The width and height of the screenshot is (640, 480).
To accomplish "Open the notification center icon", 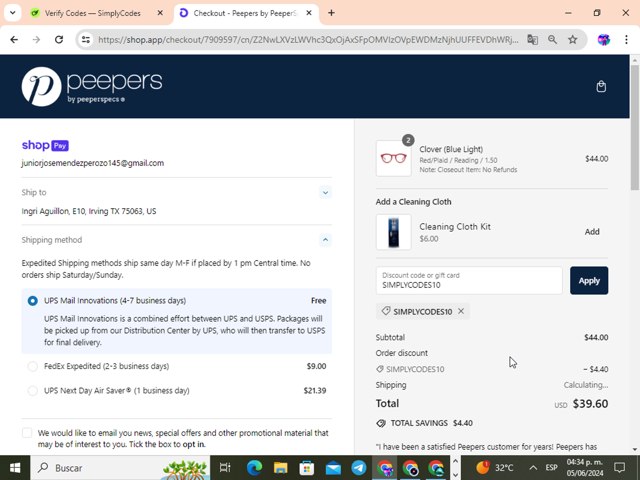I will 620,468.
